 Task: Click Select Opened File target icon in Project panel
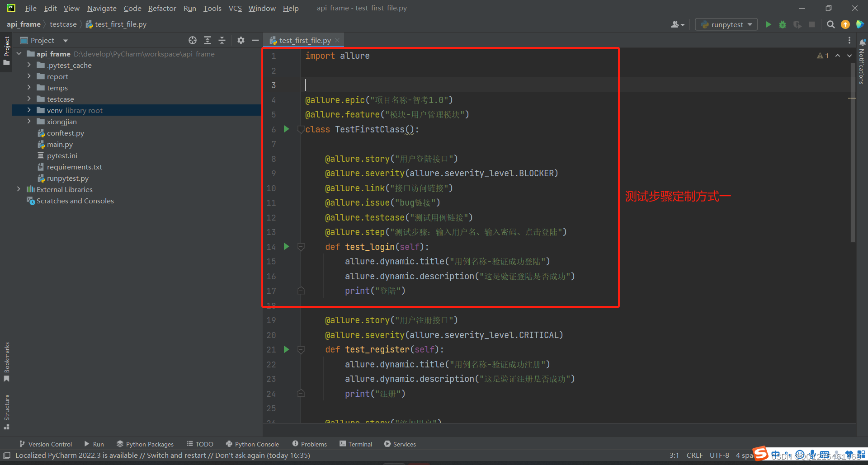tap(193, 40)
